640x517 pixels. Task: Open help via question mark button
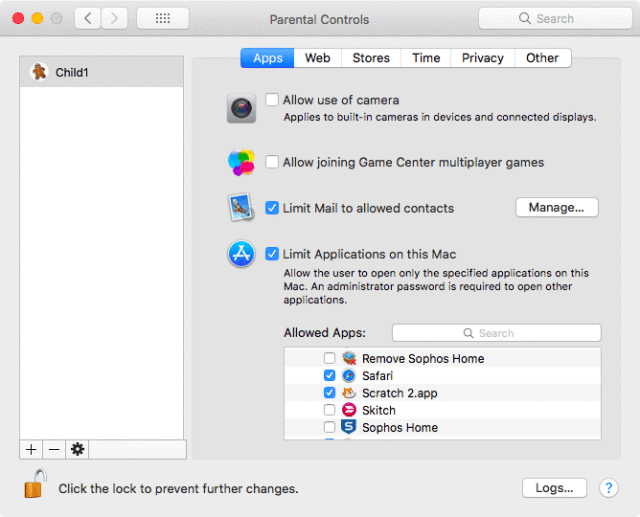(x=609, y=488)
